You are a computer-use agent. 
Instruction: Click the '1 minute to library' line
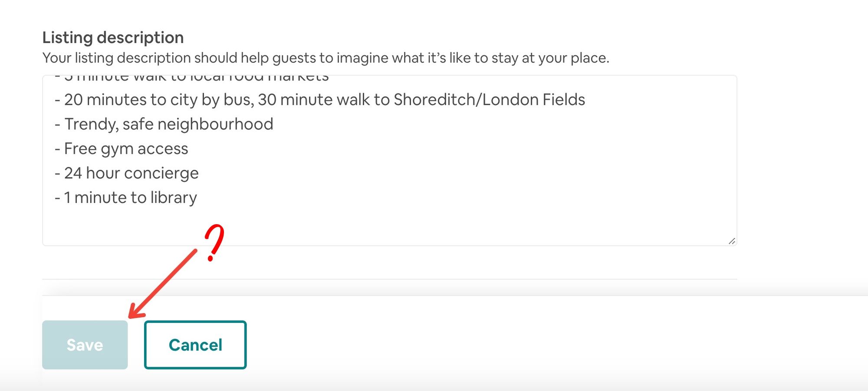tap(126, 198)
